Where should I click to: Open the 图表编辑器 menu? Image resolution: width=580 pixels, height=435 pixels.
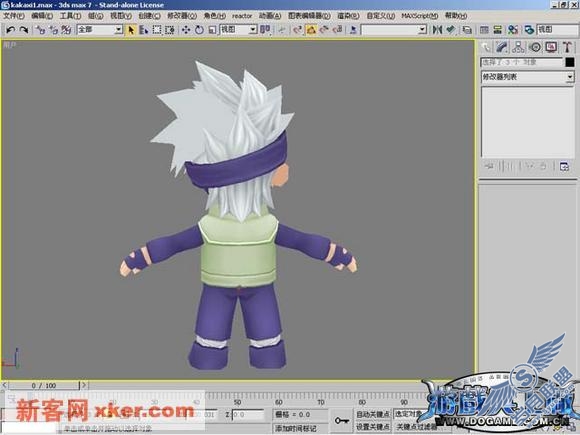309,16
